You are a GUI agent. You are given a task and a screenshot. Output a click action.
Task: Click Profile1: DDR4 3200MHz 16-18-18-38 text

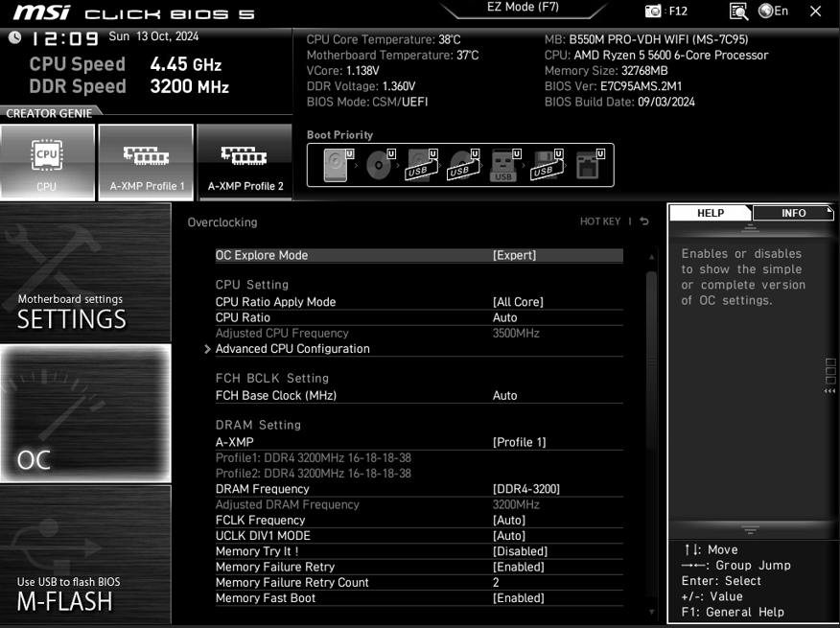pyautogui.click(x=314, y=458)
